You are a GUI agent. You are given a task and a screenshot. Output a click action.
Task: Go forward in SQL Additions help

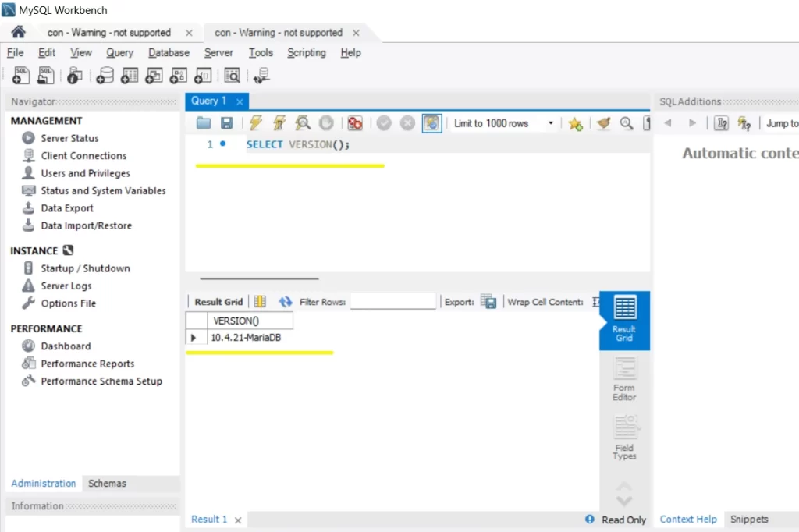pos(692,122)
